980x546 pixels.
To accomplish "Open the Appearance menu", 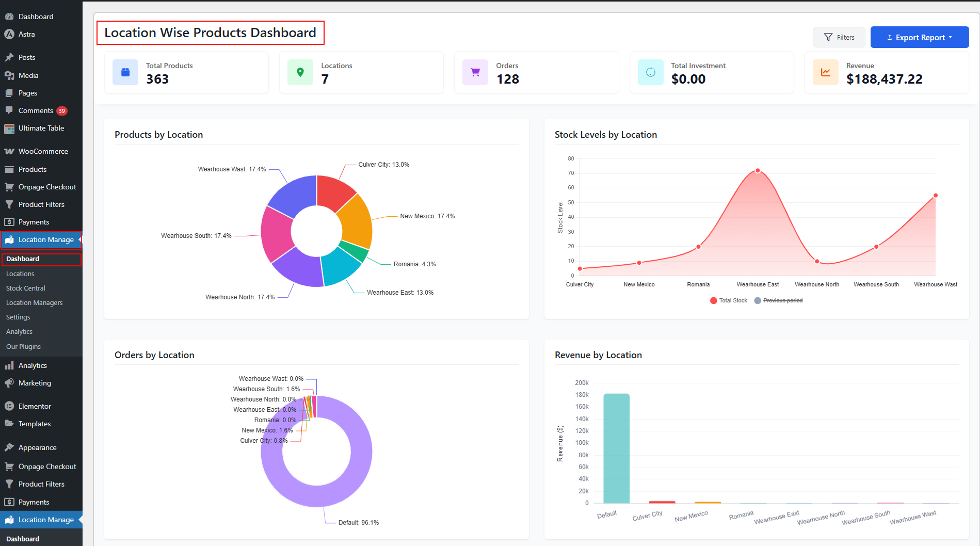I will (37, 447).
